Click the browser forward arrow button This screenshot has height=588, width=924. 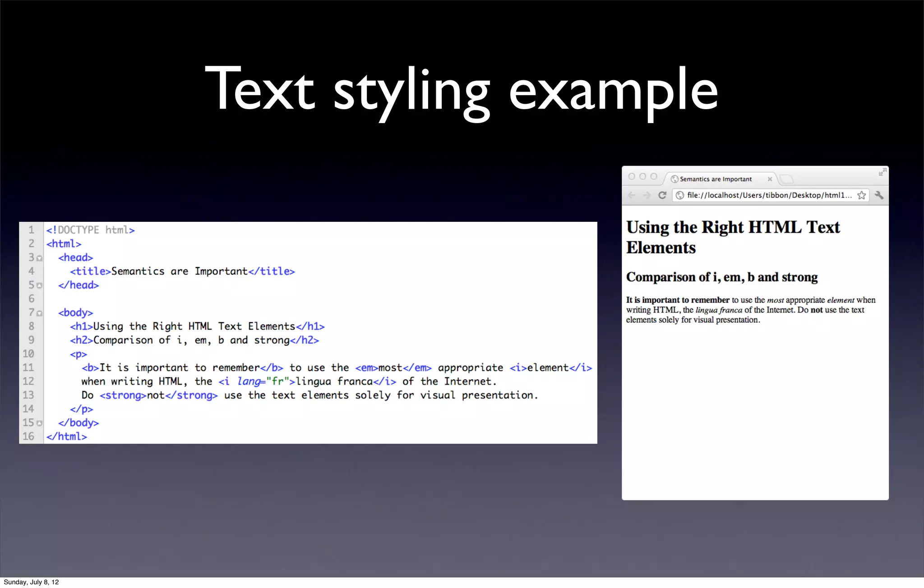coord(647,195)
